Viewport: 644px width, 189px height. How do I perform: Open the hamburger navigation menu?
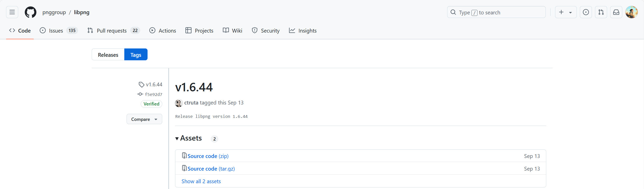(x=12, y=12)
